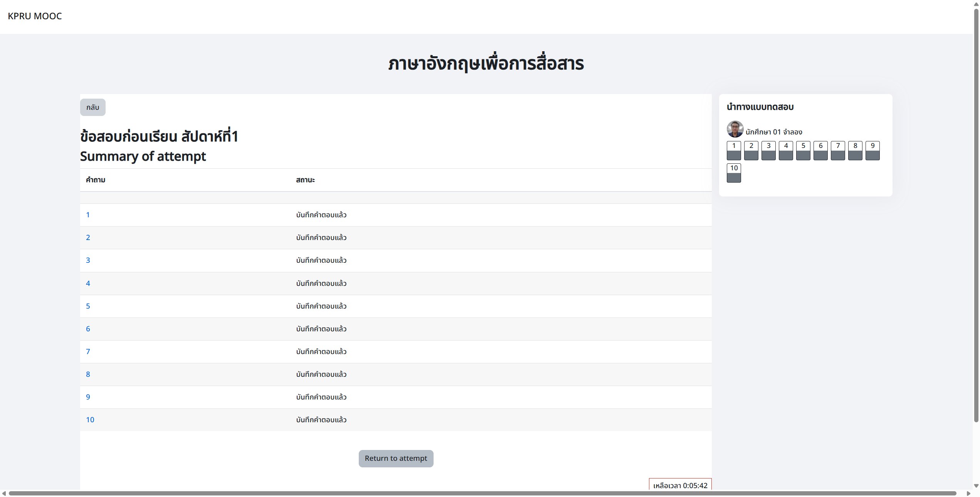Click the Return to attempt button
This screenshot has height=497, width=980.
click(396, 458)
